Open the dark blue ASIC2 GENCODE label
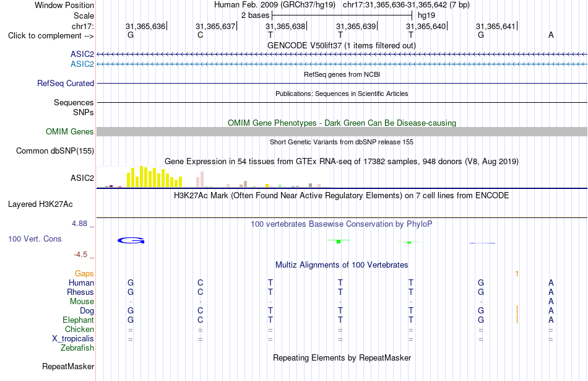 (82, 55)
